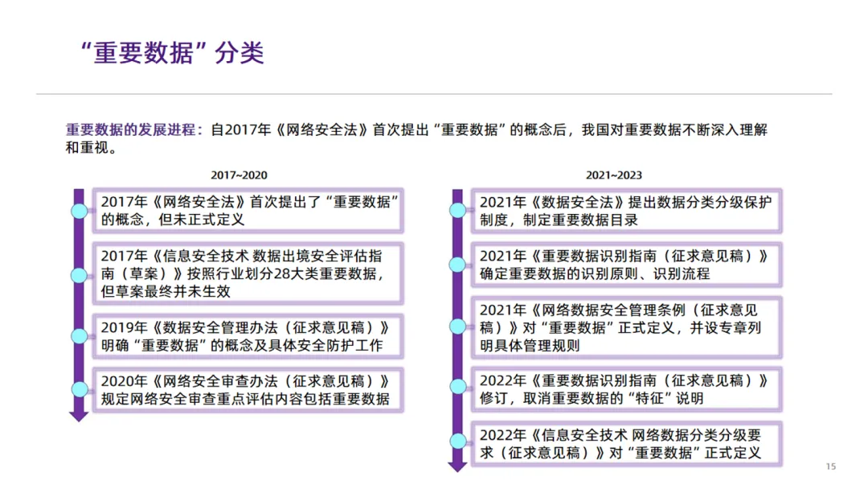Image resolution: width=868 pixels, height=489 pixels.
Task: Select the 数据出境安全评估指南（草案） box
Action: (248, 273)
